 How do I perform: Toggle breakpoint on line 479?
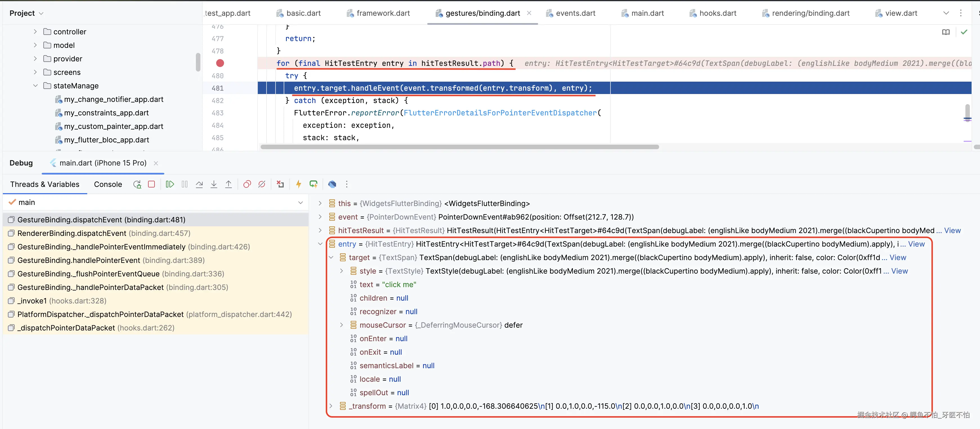point(220,63)
